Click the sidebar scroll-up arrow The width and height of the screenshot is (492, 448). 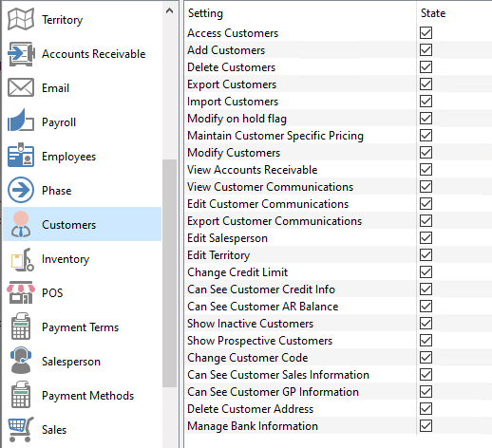170,11
